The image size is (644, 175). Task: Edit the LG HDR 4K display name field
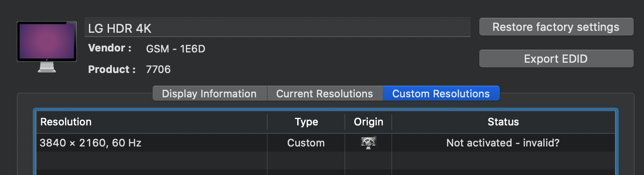(x=277, y=28)
